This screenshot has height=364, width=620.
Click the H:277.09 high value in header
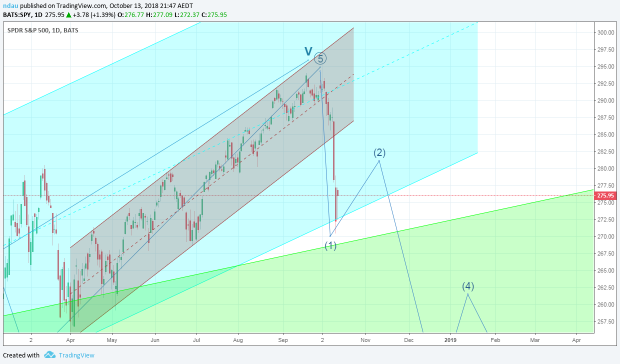click(x=159, y=14)
